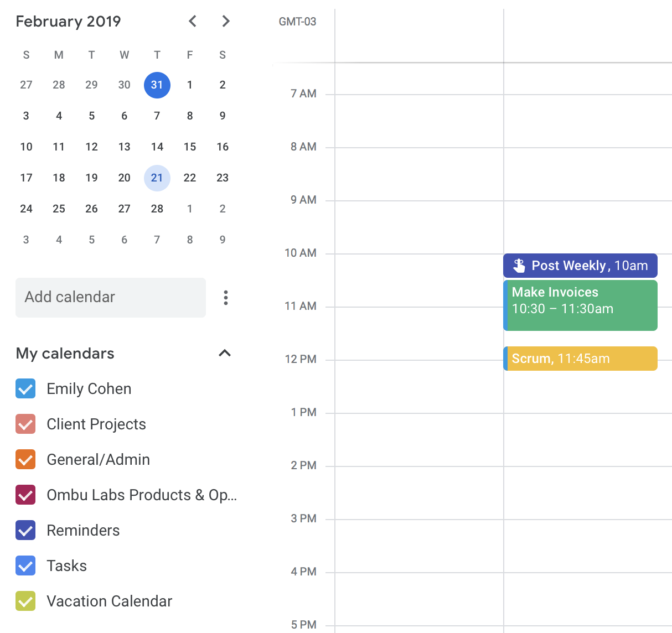The image size is (672, 633).
Task: Click the Reminders calendar label
Action: coord(83,531)
